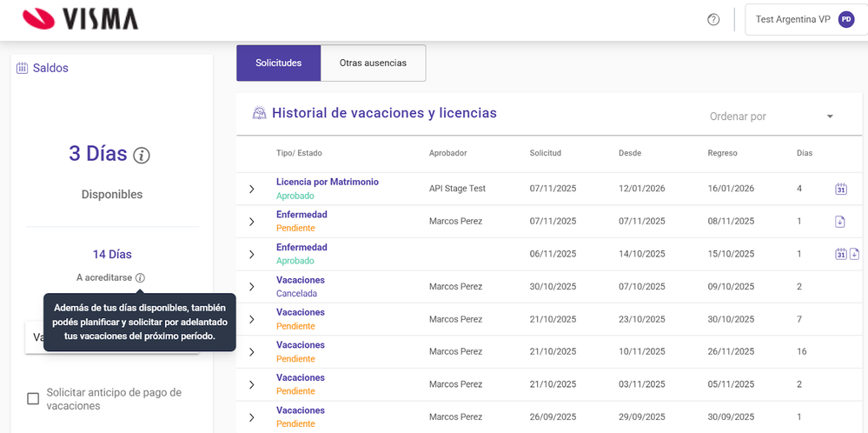This screenshot has width=868, height=433.
Task: Click the 7 days cell
Action: [x=799, y=319]
